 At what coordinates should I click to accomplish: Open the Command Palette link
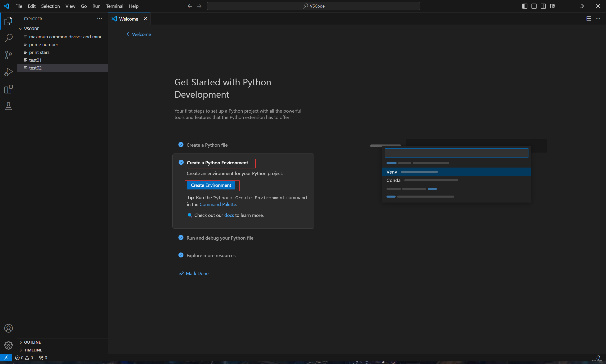pyautogui.click(x=218, y=204)
